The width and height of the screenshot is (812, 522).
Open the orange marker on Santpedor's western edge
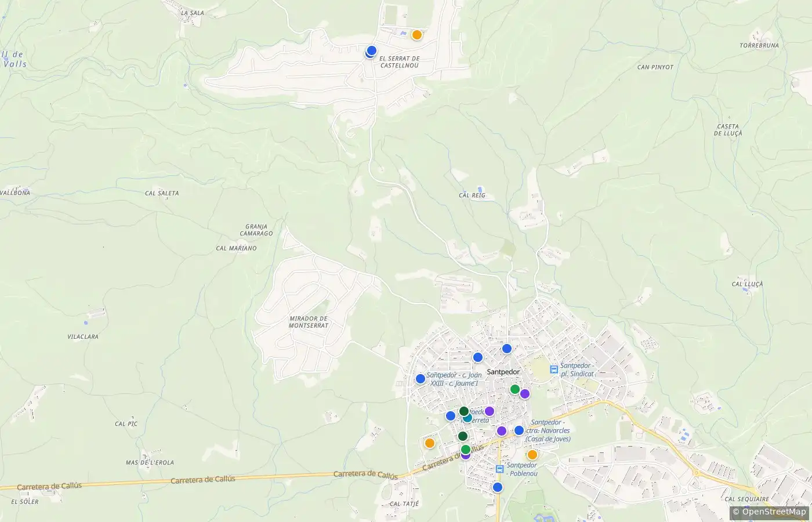click(x=430, y=443)
